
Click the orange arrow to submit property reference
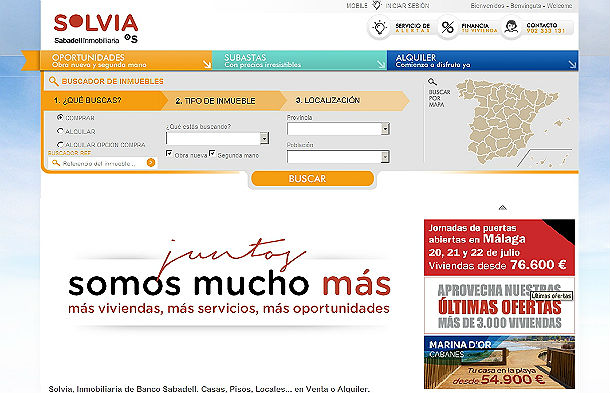pos(151,163)
